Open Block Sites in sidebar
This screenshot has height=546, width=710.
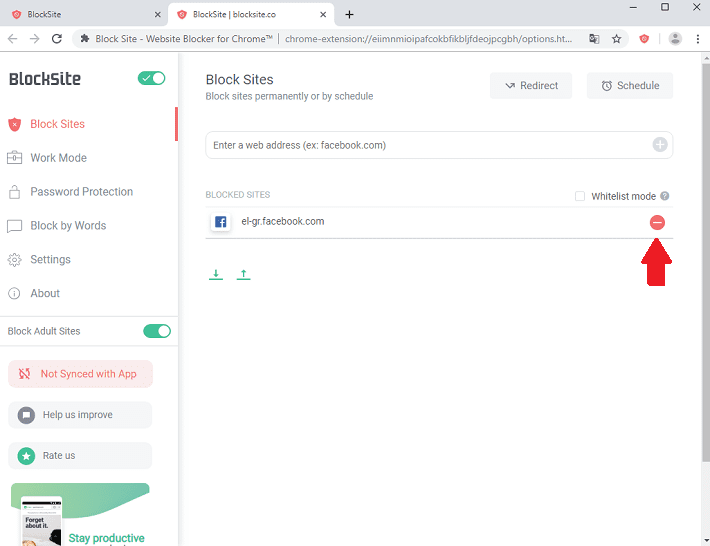click(89, 124)
